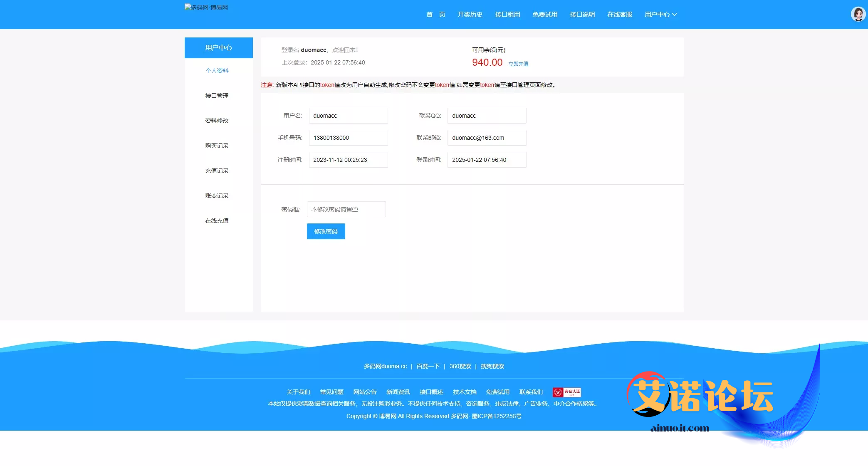Open 接口说明 nav item

(582, 15)
